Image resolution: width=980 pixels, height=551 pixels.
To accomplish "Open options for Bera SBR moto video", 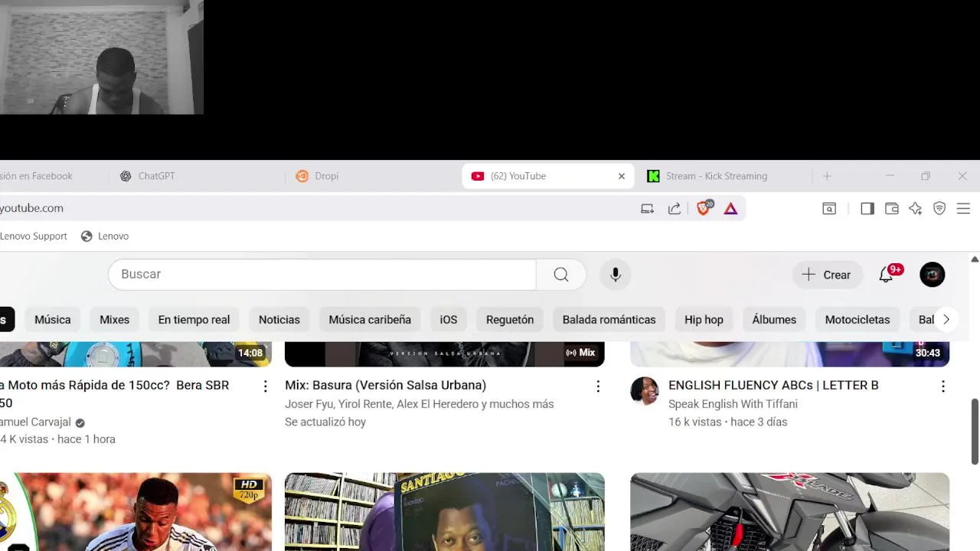I will (x=266, y=386).
